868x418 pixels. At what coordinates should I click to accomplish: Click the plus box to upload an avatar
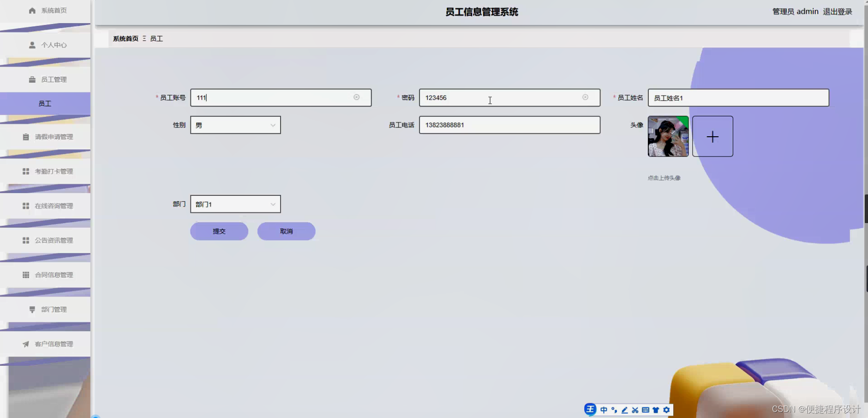coord(712,136)
